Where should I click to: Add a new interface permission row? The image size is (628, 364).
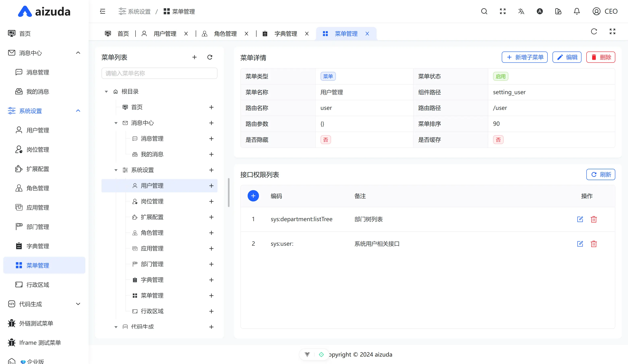coord(253,196)
